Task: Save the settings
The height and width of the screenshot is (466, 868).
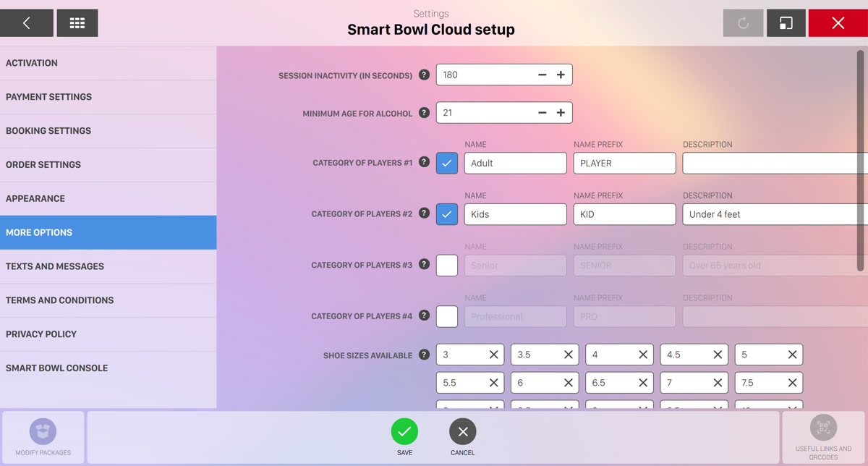Action: 404,432
